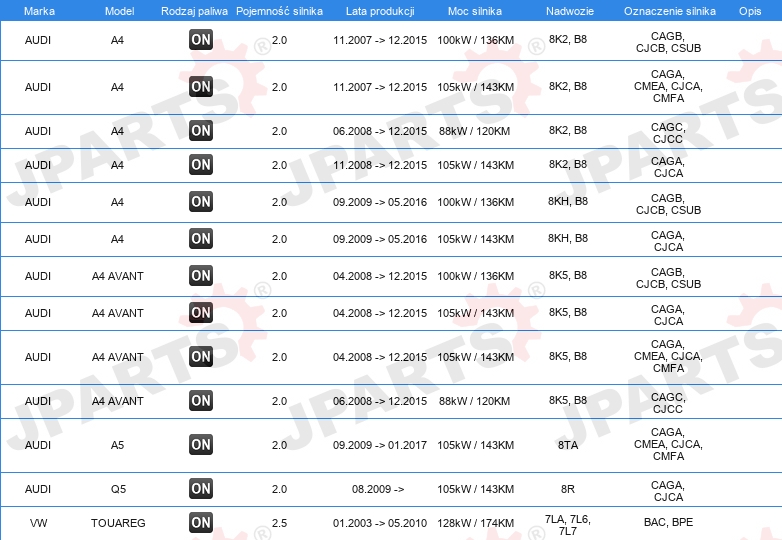
Task: Click the 11.2008 -> 12.2015 production years cell
Action: [x=380, y=165]
